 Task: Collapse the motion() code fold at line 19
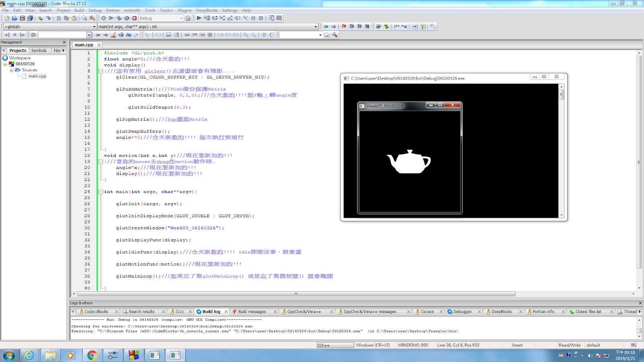click(101, 162)
